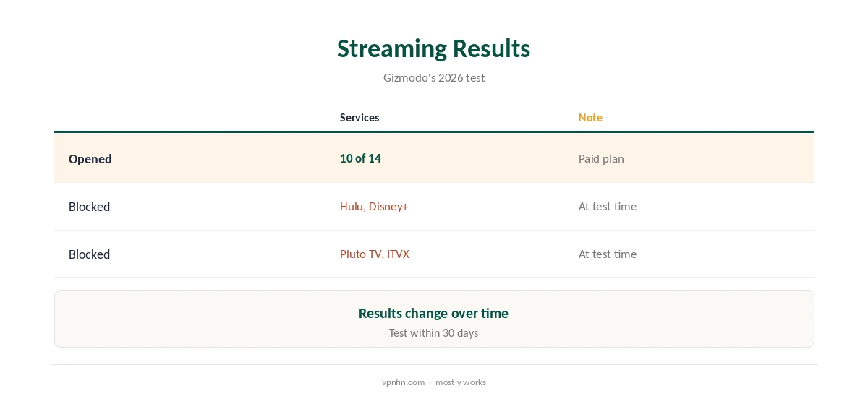Select the Blocked label beside Hulu, Disney+
This screenshot has width=868, height=396.
coord(90,207)
